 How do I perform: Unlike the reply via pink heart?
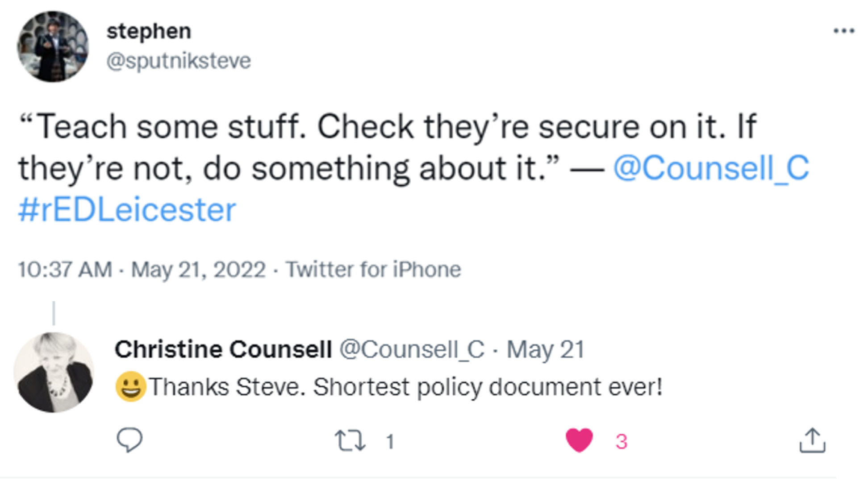pyautogui.click(x=579, y=440)
